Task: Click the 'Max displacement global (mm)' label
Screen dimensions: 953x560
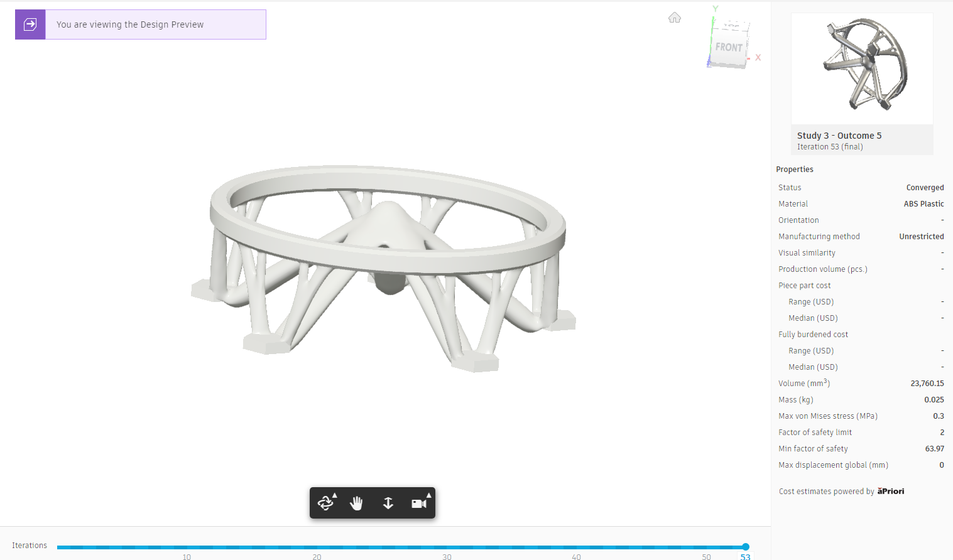Action: point(833,465)
